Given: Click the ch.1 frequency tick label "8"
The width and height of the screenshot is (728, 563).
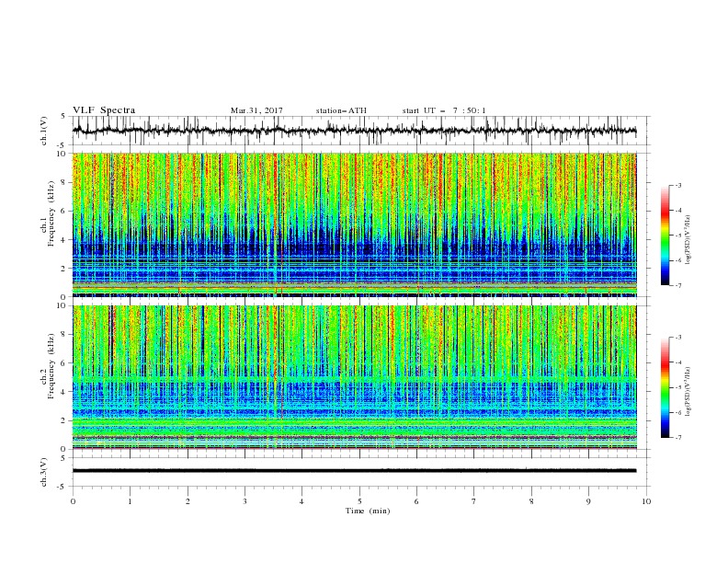Looking at the screenshot, I should (65, 182).
